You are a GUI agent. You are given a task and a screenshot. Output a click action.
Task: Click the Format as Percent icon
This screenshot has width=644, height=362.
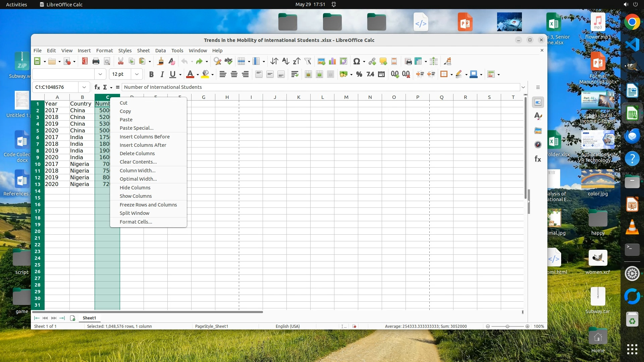click(x=359, y=74)
